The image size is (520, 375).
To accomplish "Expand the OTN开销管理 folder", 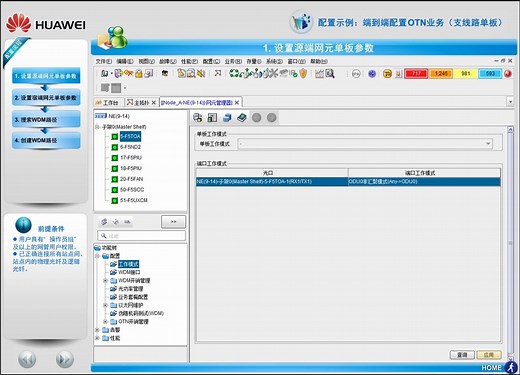I will pos(105,322).
